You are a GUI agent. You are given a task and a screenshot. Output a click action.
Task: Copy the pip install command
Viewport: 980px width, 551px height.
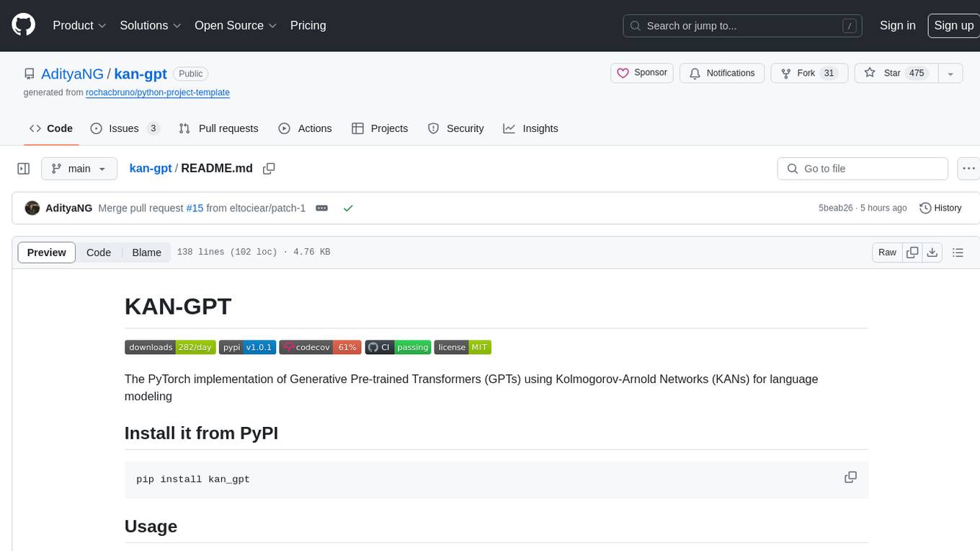[x=850, y=477]
